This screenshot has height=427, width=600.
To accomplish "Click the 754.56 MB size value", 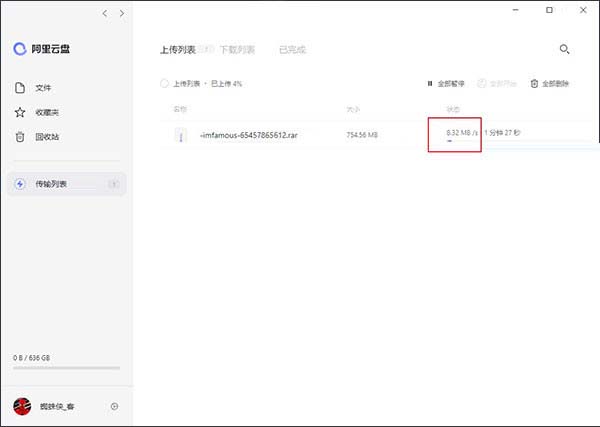I will tap(362, 135).
